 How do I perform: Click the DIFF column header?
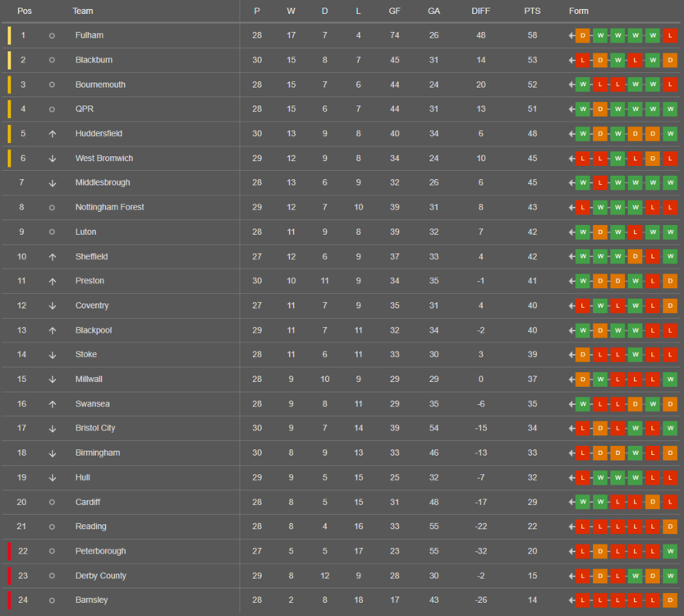tap(480, 11)
